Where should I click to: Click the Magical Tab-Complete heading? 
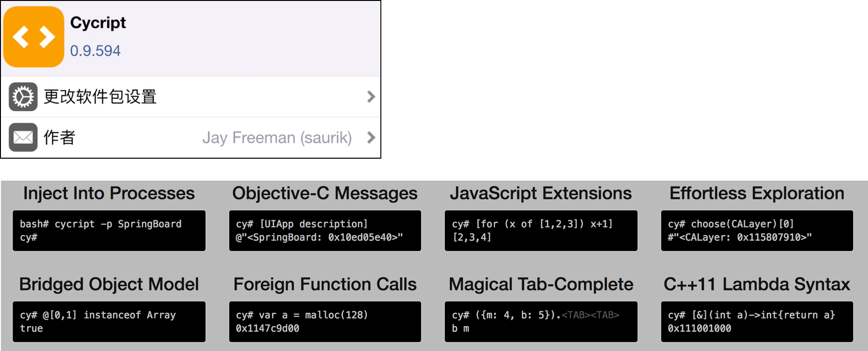(541, 284)
